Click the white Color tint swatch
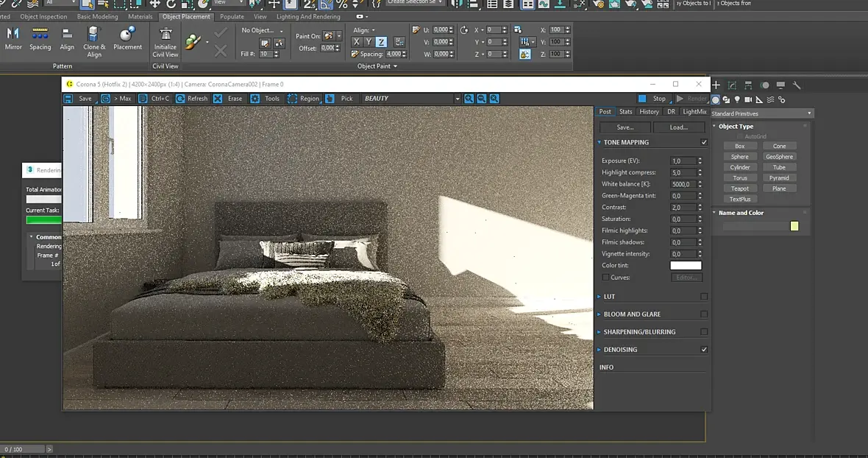This screenshot has width=868, height=458. click(686, 266)
